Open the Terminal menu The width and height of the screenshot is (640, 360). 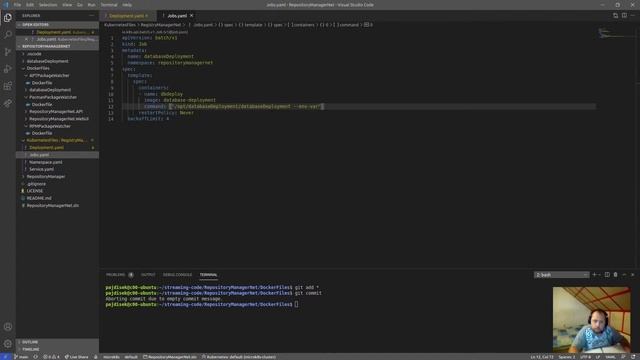(109, 5)
